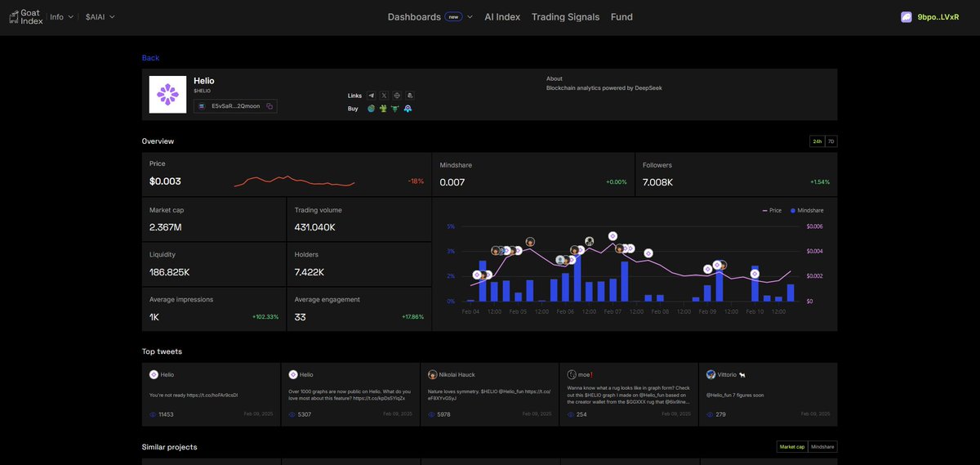Click Vittorio's profile avatar
980x465 pixels.
pyautogui.click(x=710, y=374)
